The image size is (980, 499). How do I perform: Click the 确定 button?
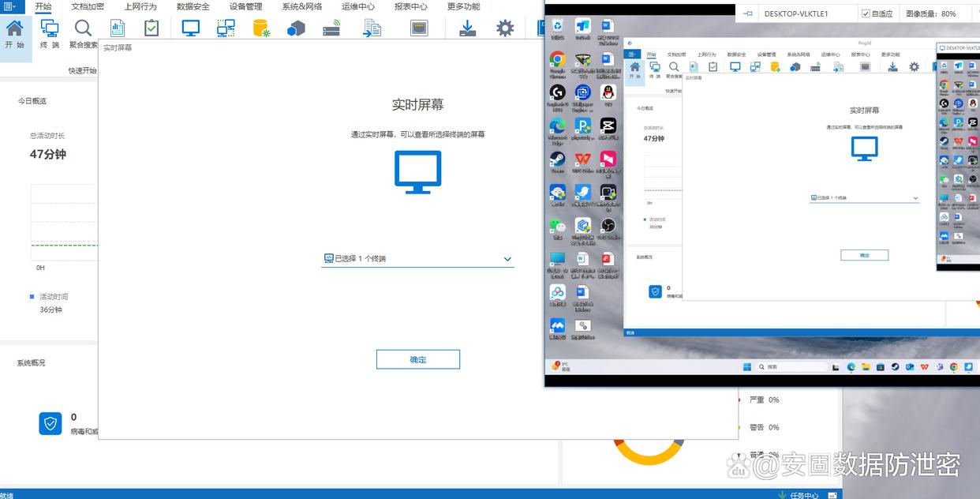tap(417, 360)
